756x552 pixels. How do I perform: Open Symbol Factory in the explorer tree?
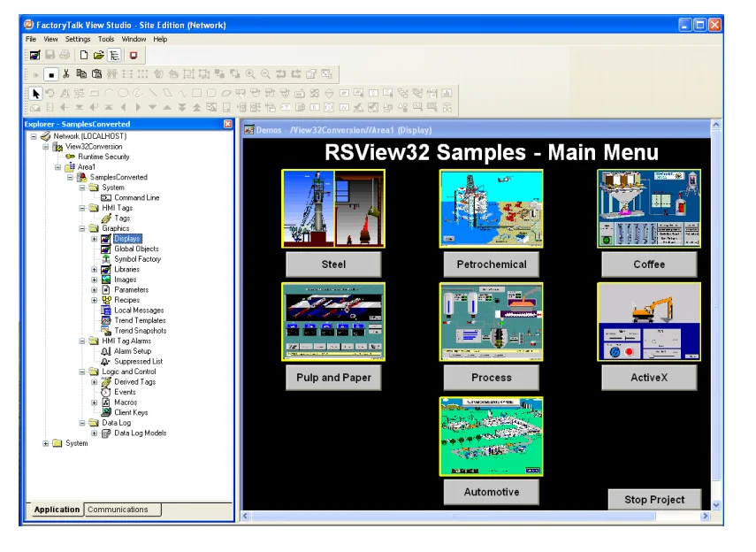click(x=137, y=259)
